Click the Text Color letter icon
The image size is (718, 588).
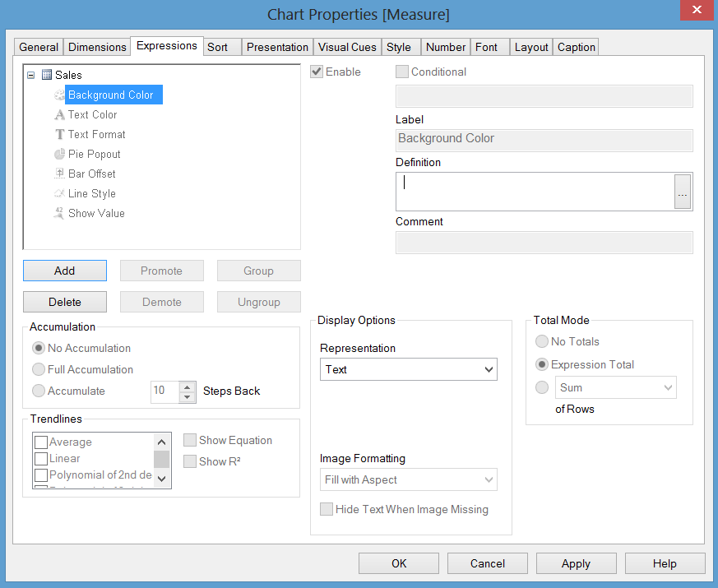click(x=59, y=114)
